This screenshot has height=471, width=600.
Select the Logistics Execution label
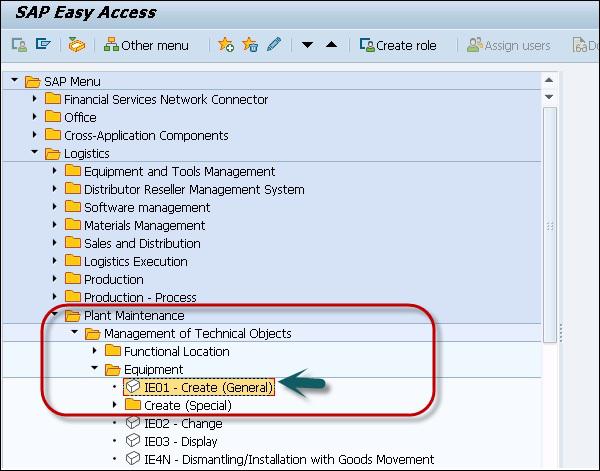click(x=136, y=262)
